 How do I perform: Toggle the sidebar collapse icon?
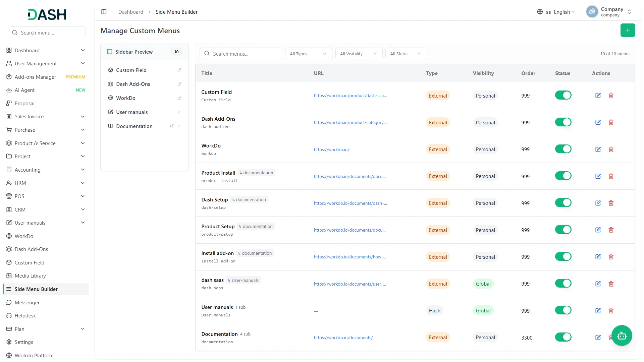(104, 12)
